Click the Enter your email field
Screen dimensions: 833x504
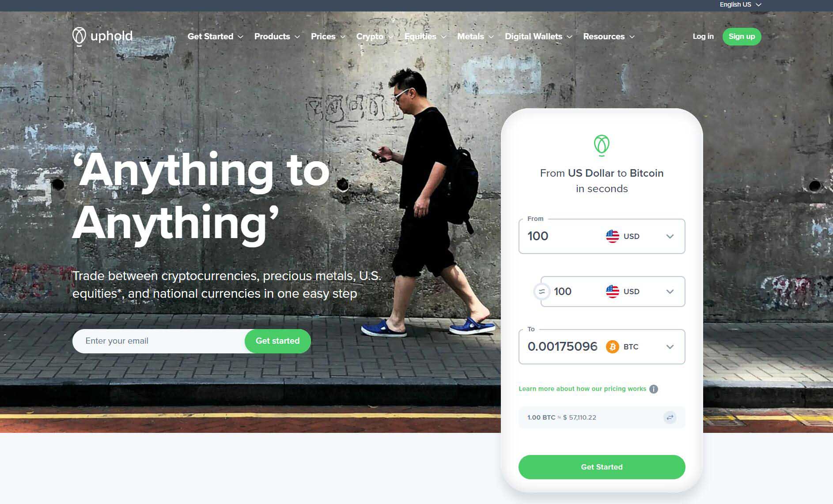pos(159,341)
